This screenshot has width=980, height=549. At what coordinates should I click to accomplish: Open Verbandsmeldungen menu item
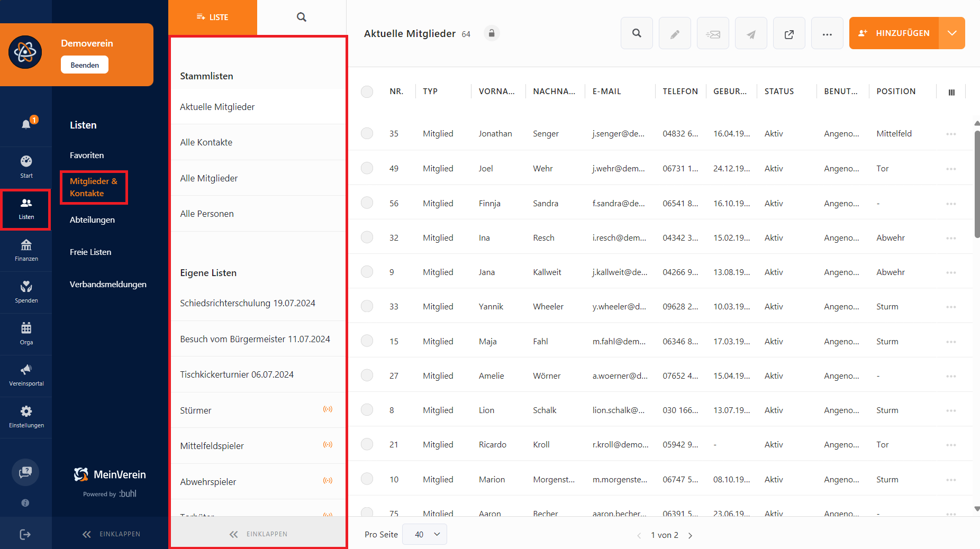click(x=108, y=285)
